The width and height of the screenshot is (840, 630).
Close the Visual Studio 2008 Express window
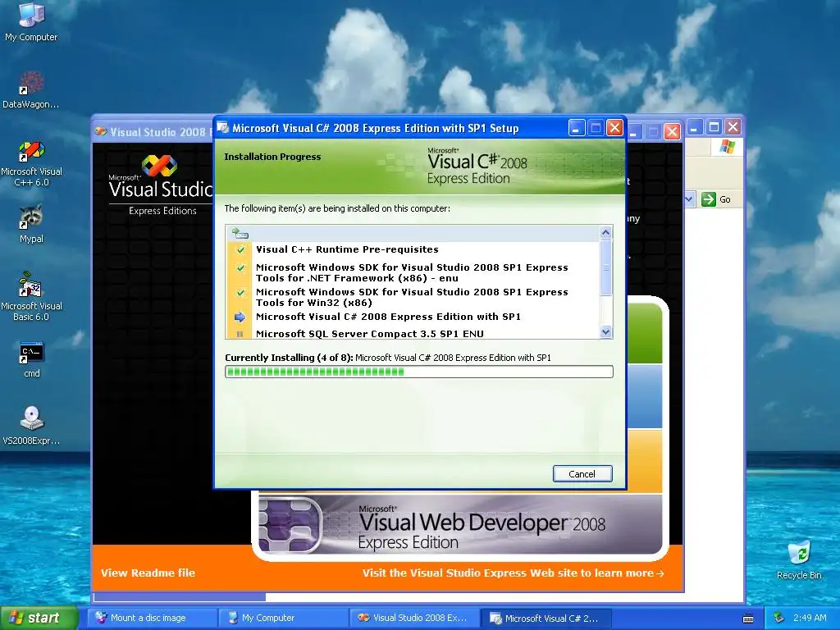(672, 131)
